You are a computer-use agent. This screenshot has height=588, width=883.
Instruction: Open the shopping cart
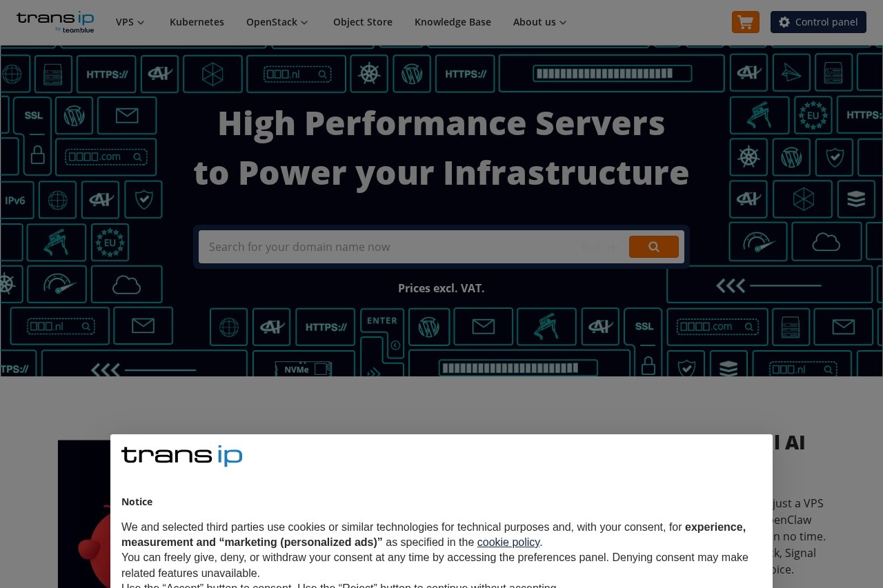745,22
